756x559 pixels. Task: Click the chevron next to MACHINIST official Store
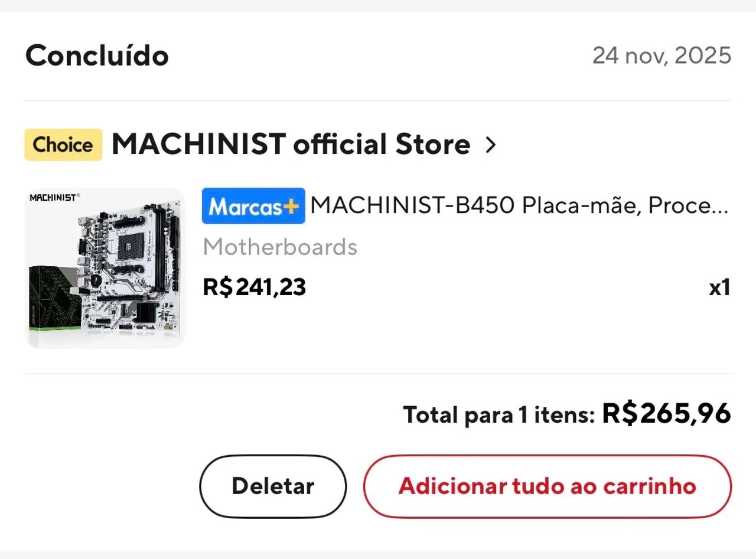pos(490,145)
